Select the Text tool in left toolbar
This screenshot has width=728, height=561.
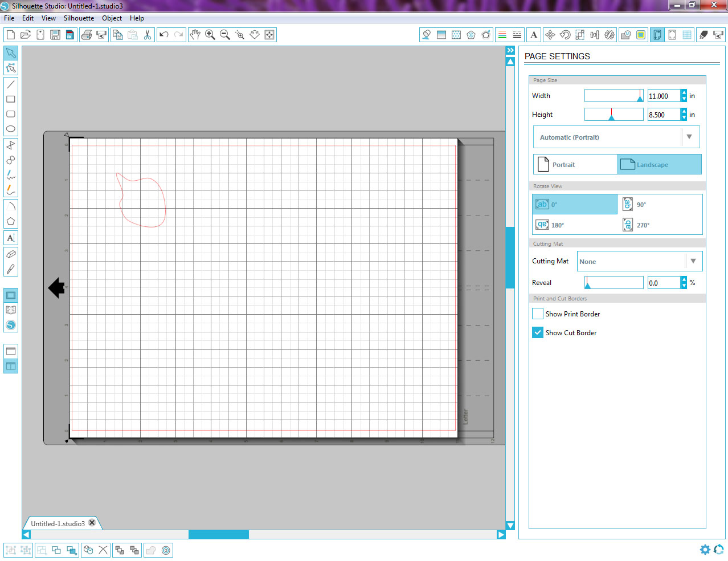pyautogui.click(x=11, y=238)
